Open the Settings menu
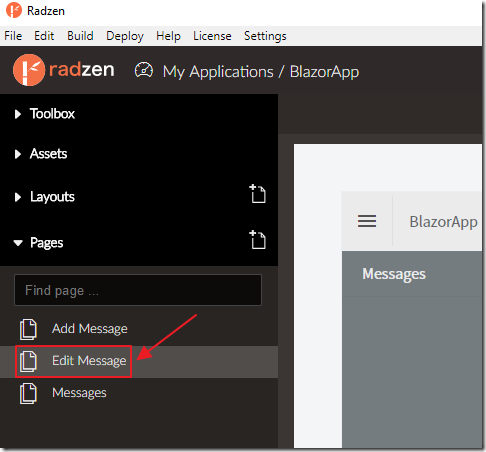The width and height of the screenshot is (486, 452). [265, 36]
